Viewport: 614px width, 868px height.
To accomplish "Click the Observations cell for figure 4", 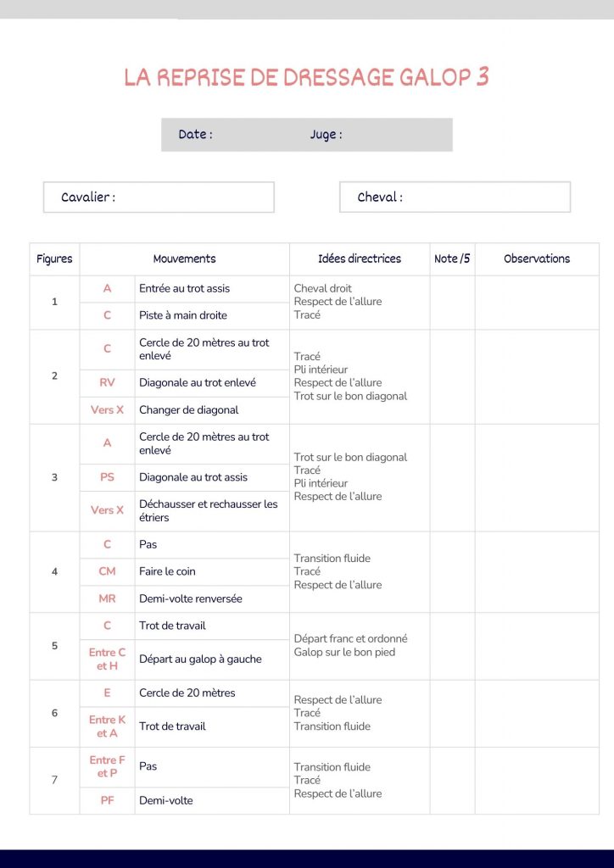I will pos(537,571).
